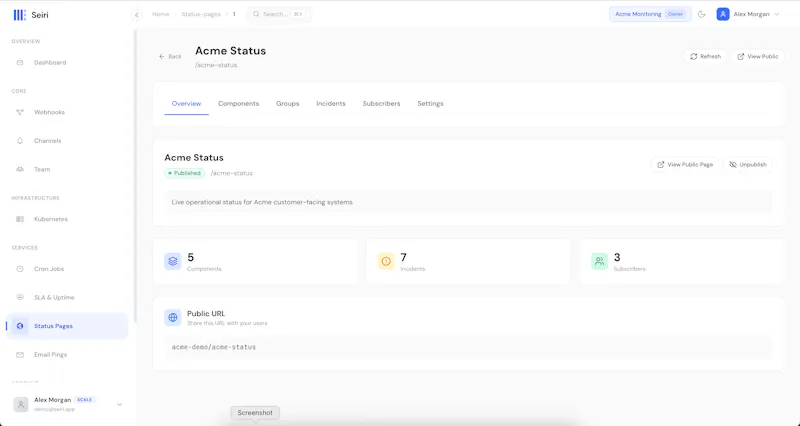The image size is (800, 426).
Task: Click the Kubernetes server icon
Action: 20,219
